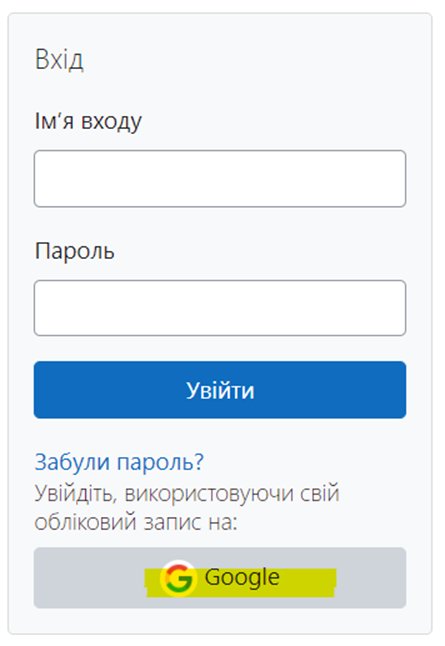
Task: Place cursor in the username text box
Action: click(220, 178)
